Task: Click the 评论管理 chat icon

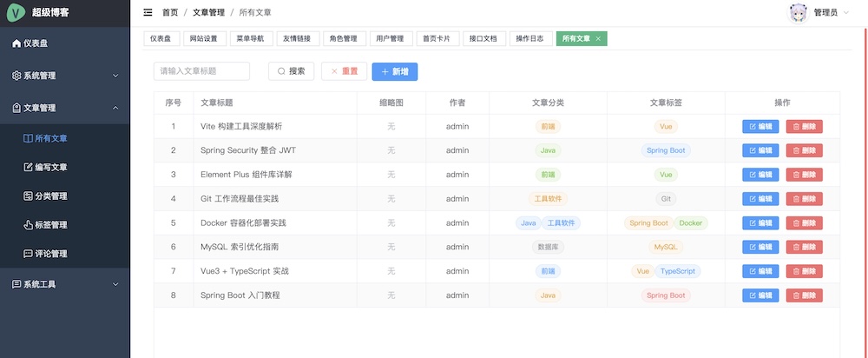Action: [29, 254]
